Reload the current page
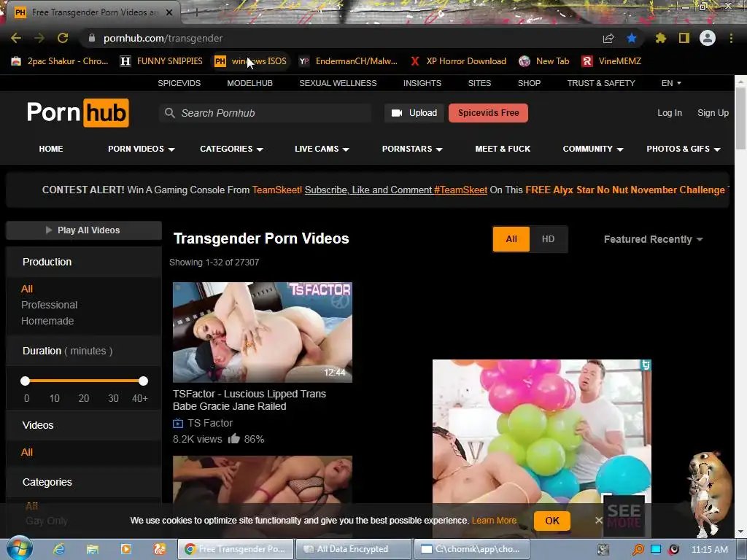The image size is (747, 560). 63,38
